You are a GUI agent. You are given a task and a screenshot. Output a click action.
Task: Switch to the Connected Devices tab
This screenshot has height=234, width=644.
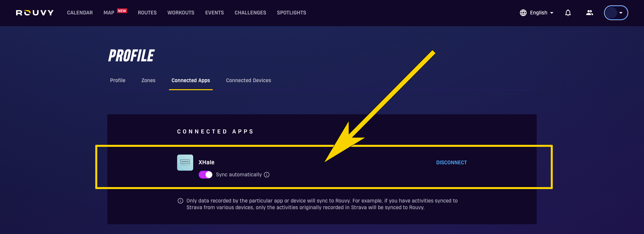(249, 80)
